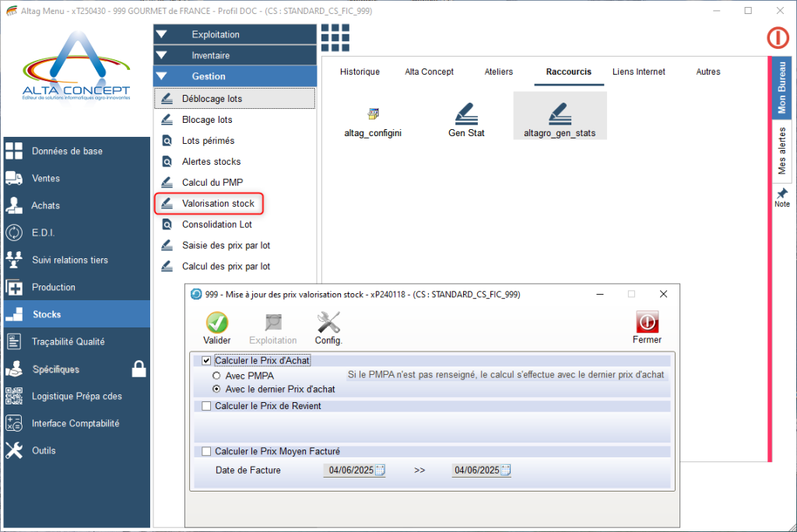Open Calcul du PMP menu entry
The width and height of the screenshot is (797, 532).
point(212,183)
